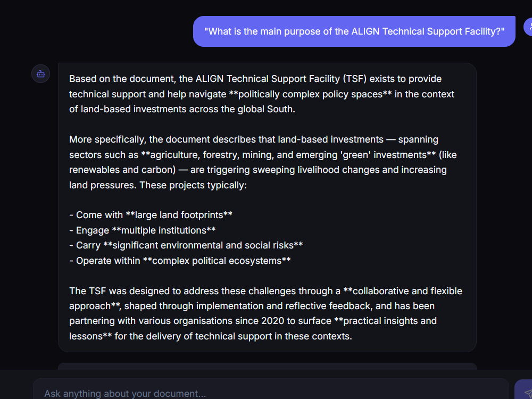Focus the 'Ask anything about your document' field
532x399 pixels.
tap(271, 389)
